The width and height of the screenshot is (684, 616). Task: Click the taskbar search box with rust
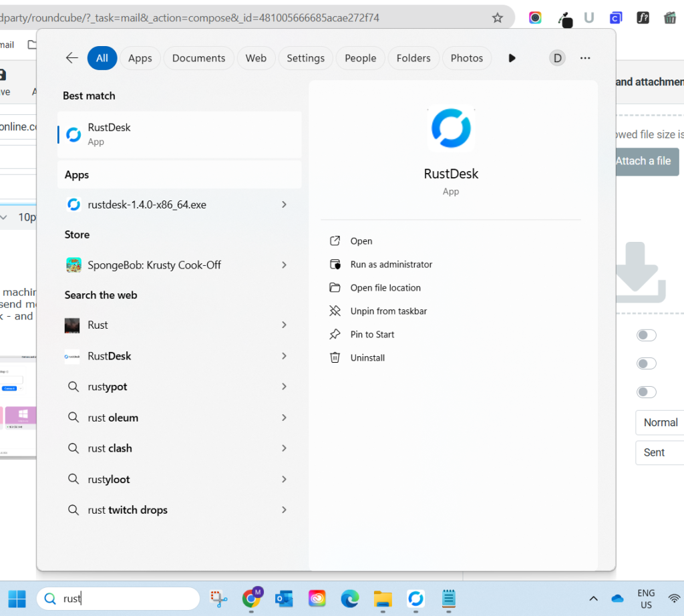tap(118, 599)
